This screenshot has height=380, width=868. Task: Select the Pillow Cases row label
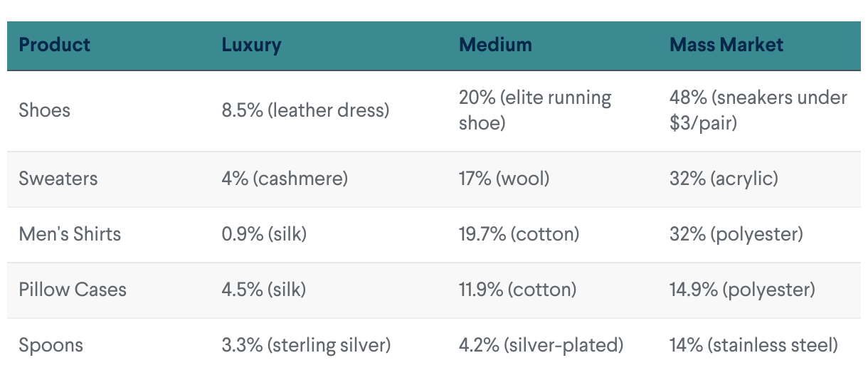(x=73, y=290)
